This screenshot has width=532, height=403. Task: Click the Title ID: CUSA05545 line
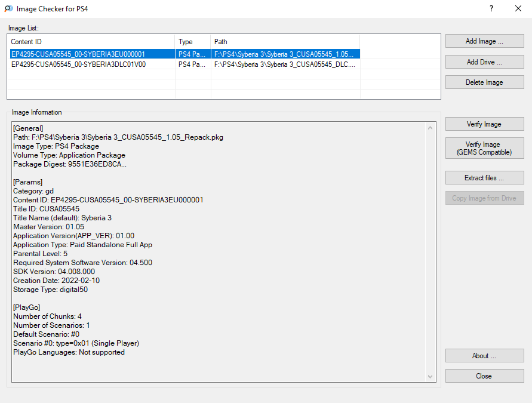(x=46, y=209)
